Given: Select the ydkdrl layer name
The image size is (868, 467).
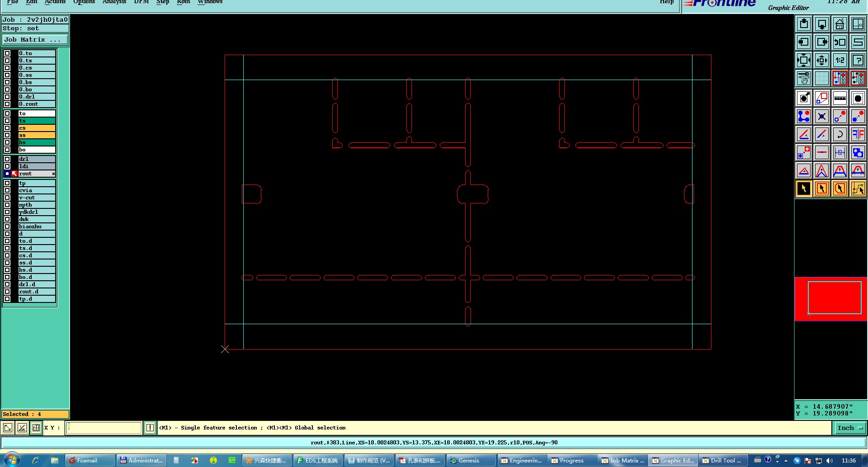Looking at the screenshot, I should 37,212.
